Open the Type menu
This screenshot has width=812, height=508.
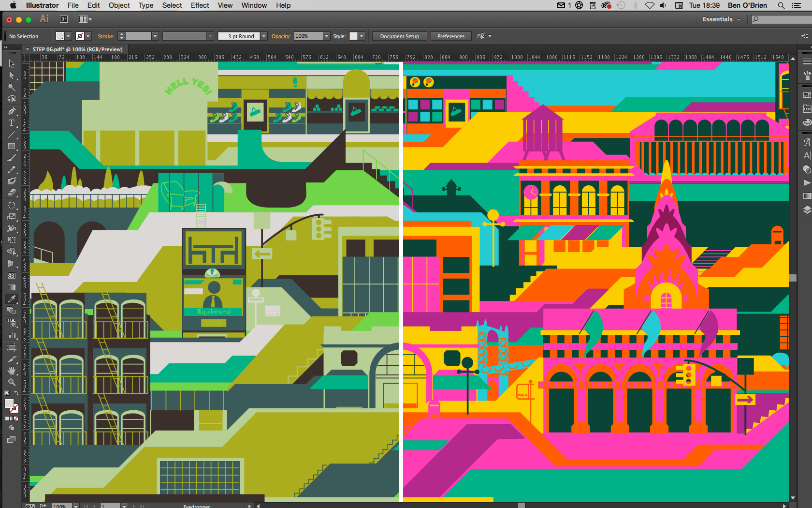coord(146,5)
